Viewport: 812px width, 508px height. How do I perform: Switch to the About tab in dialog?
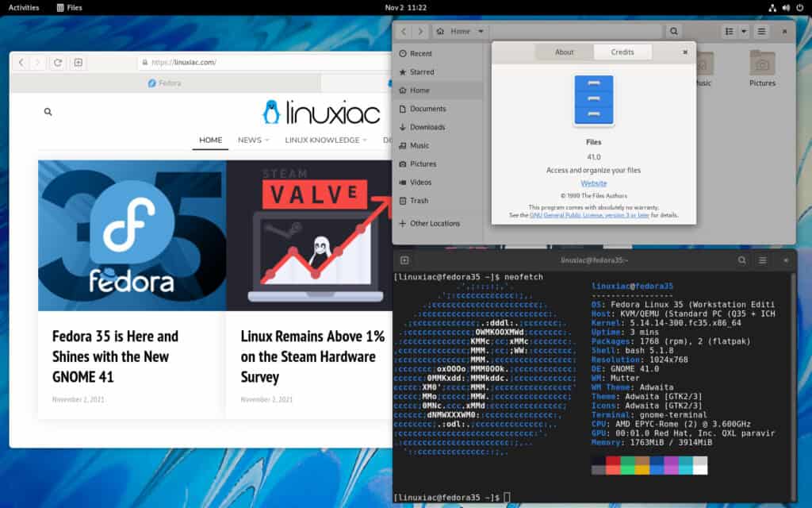pyautogui.click(x=565, y=52)
